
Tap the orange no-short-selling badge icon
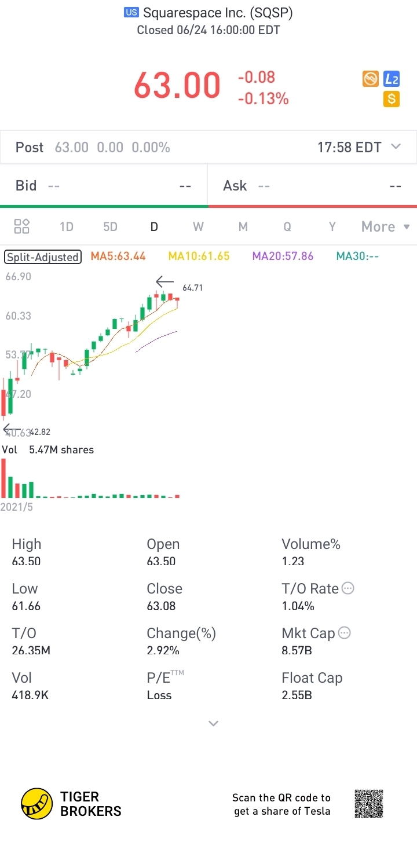click(371, 79)
